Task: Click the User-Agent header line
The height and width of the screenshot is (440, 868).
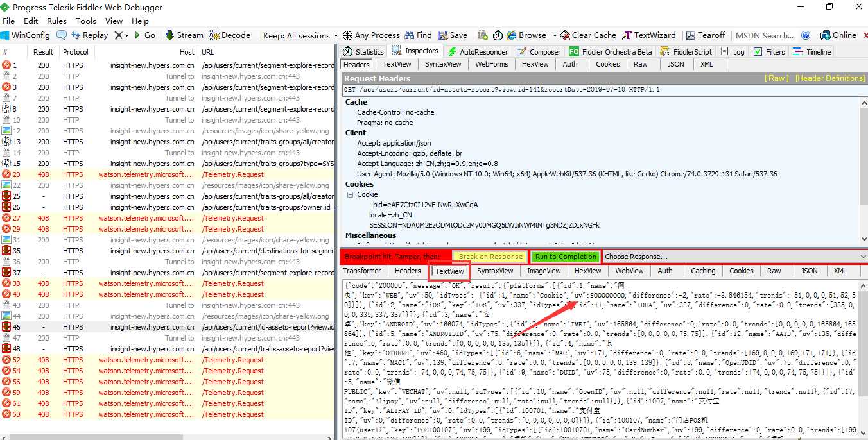Action: coord(567,174)
